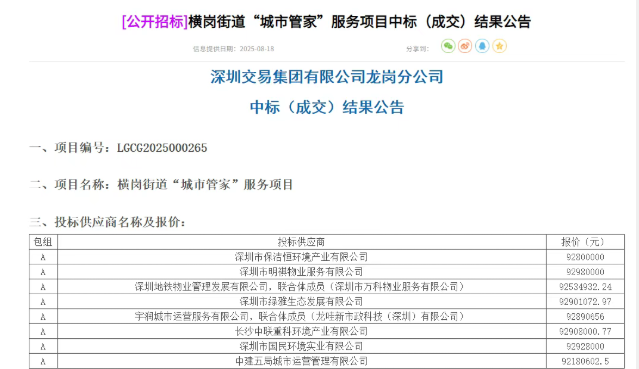The width and height of the screenshot is (639, 369).
Task: Select supplier 深圳市保洁恒环境产业有限公司
Action: [x=302, y=257]
